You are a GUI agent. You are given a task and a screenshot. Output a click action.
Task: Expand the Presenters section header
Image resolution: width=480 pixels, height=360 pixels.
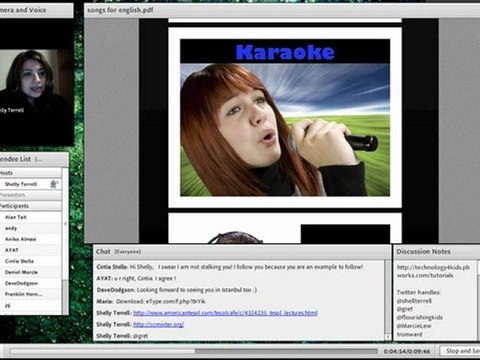(31, 195)
